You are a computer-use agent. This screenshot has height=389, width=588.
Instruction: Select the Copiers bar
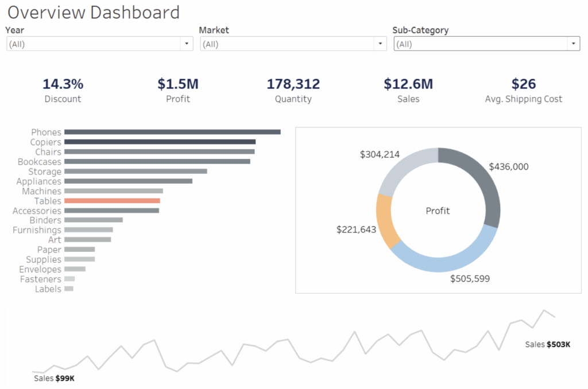(160, 142)
